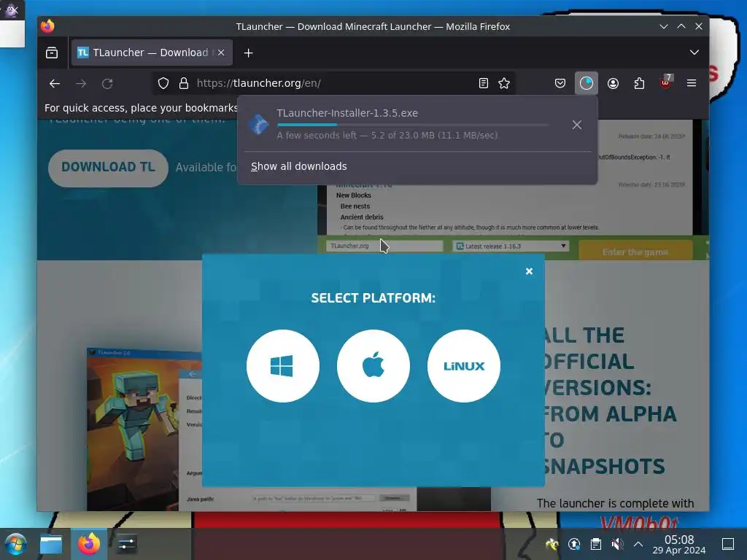Select the Linux platform option
This screenshot has height=560, width=747.
point(463,366)
